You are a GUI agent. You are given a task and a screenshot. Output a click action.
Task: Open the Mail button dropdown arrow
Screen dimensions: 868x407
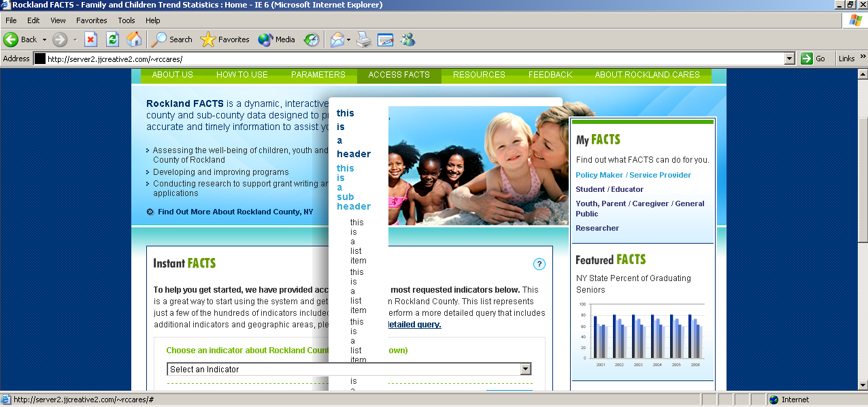point(349,39)
